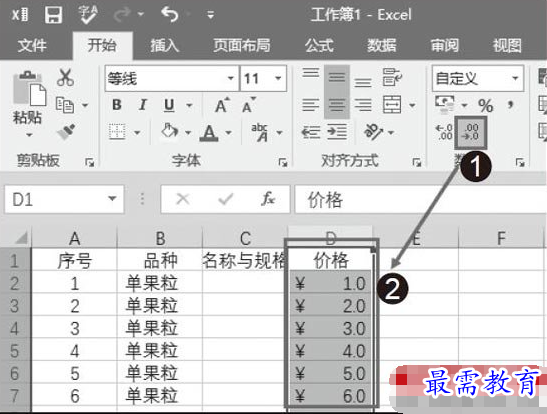Click the Comma Style icon
This screenshot has width=547, height=414.
(x=511, y=105)
